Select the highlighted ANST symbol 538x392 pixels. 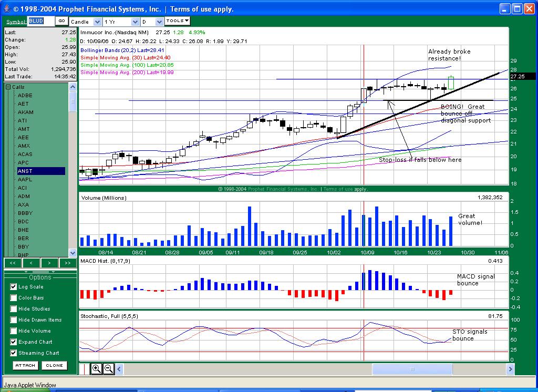click(41, 171)
